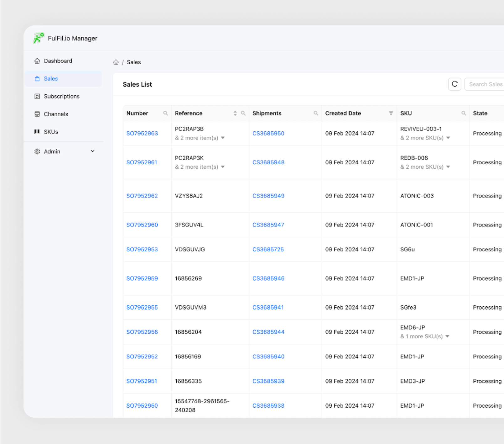Open the search icon in Number column

click(166, 113)
